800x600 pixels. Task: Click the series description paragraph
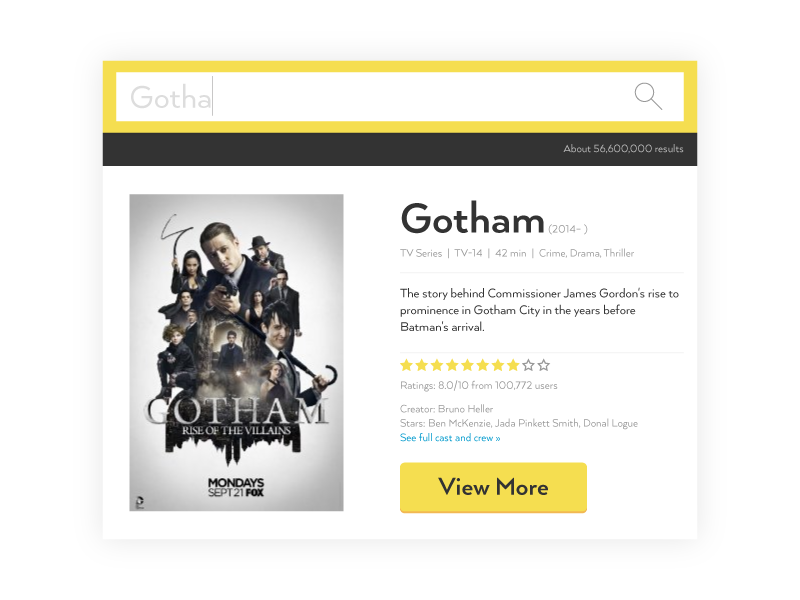[539, 310]
